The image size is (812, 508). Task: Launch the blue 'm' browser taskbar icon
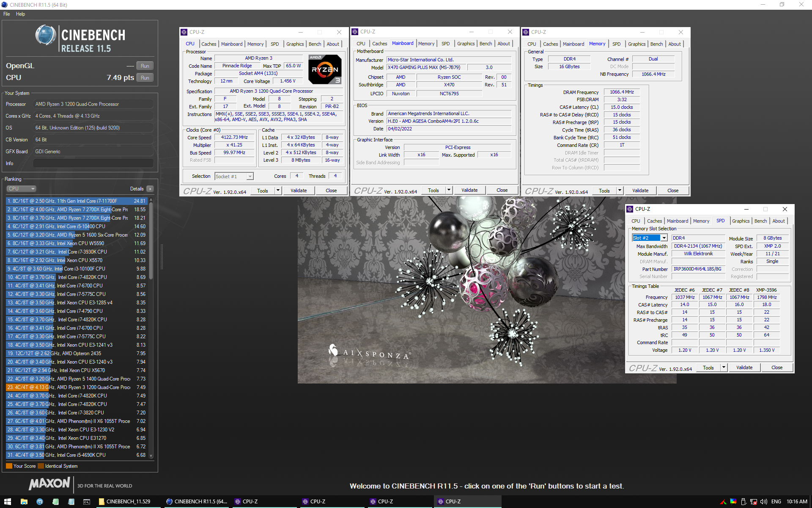coord(40,502)
